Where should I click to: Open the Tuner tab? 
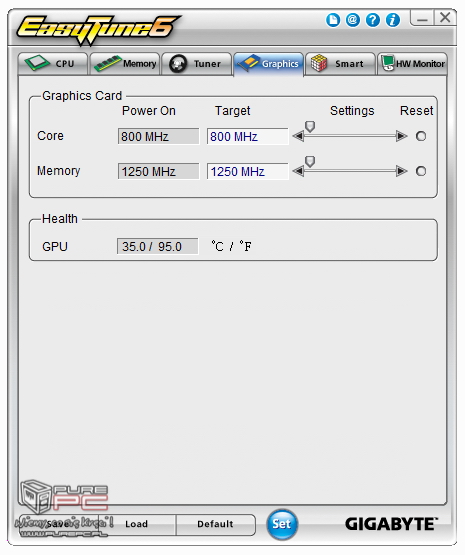click(x=197, y=64)
